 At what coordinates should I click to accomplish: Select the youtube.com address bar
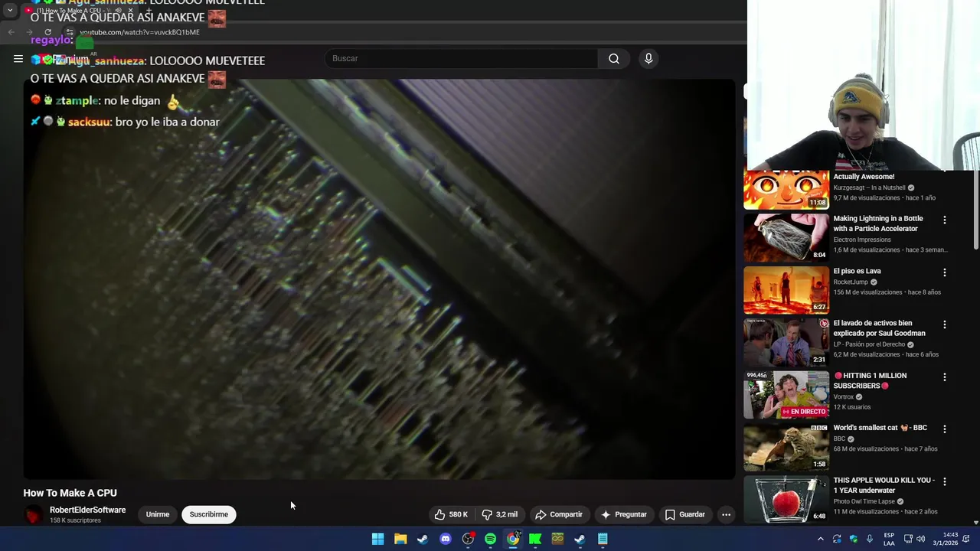(139, 32)
